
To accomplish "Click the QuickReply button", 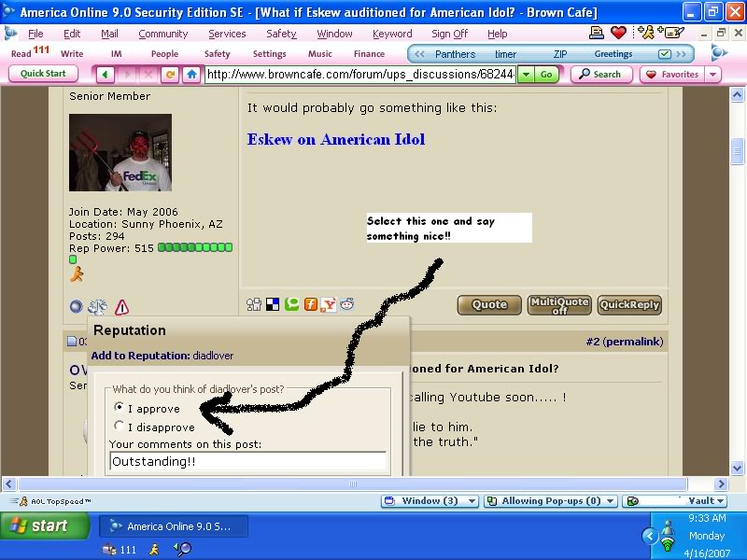I will click(x=629, y=305).
